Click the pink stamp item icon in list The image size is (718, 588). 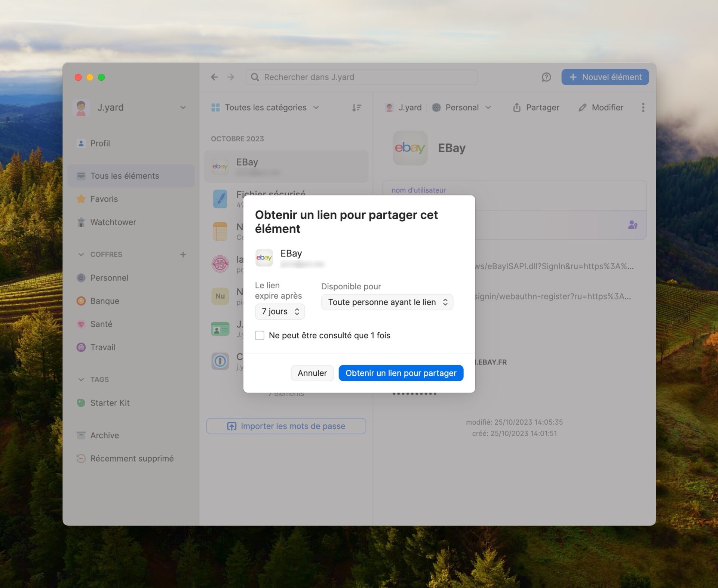pos(220,264)
